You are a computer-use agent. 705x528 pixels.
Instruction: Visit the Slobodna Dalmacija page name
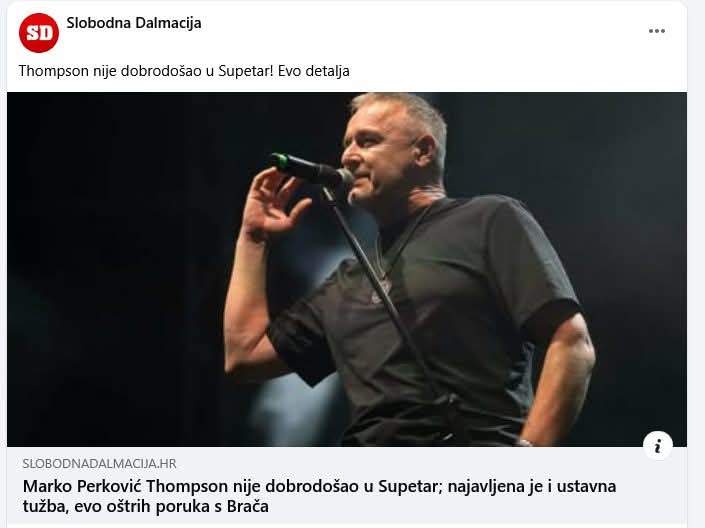(134, 23)
